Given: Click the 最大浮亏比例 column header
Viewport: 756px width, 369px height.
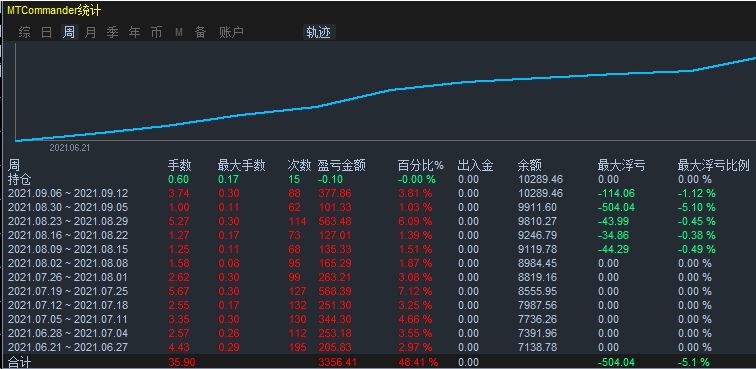Looking at the screenshot, I should tap(714, 166).
